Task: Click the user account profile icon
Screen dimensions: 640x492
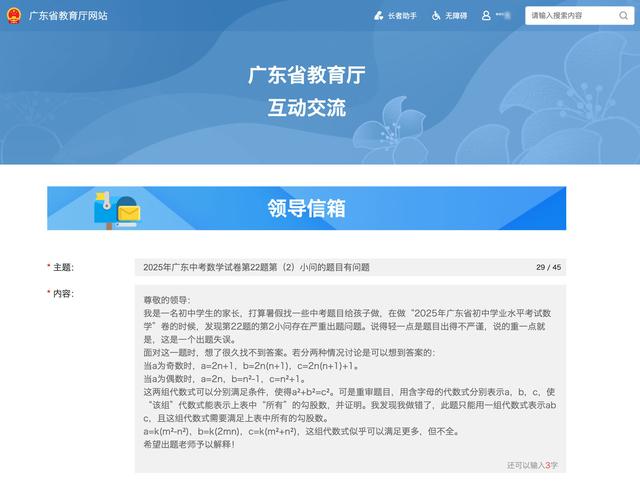Action: tap(486, 16)
